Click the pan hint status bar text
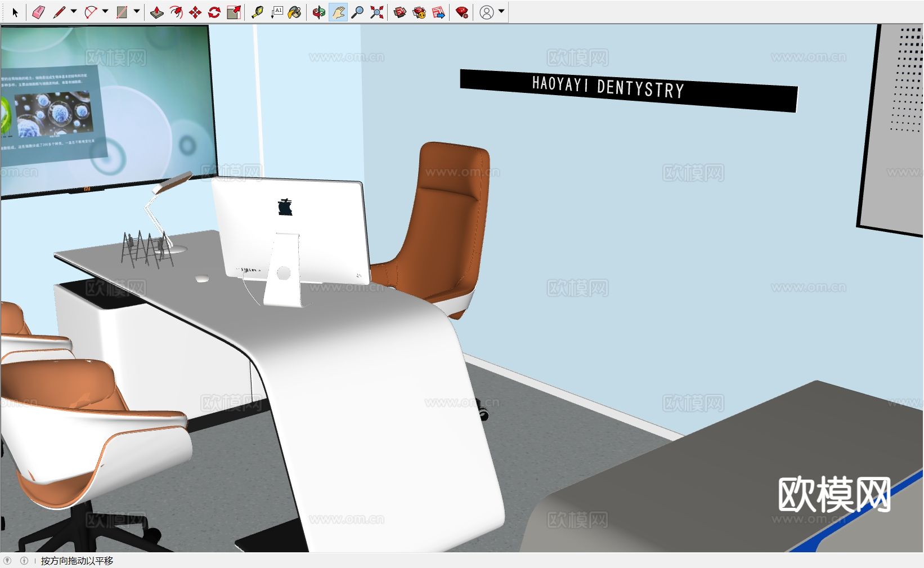 [77, 561]
